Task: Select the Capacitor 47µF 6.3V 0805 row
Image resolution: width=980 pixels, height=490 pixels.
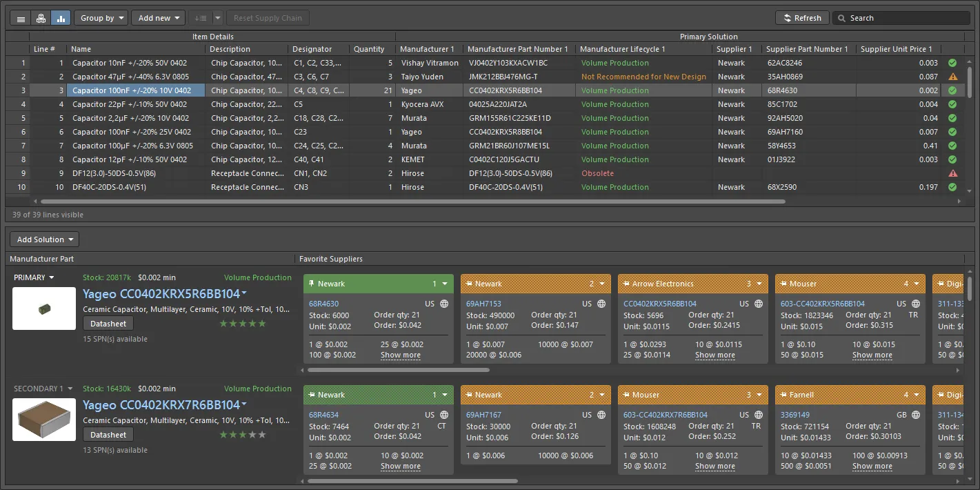Action: pos(484,77)
